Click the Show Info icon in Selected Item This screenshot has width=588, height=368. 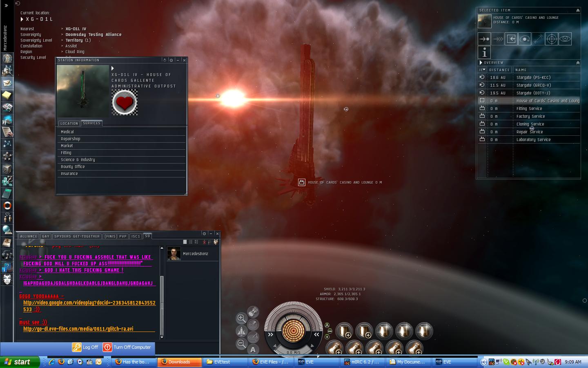pos(484,52)
